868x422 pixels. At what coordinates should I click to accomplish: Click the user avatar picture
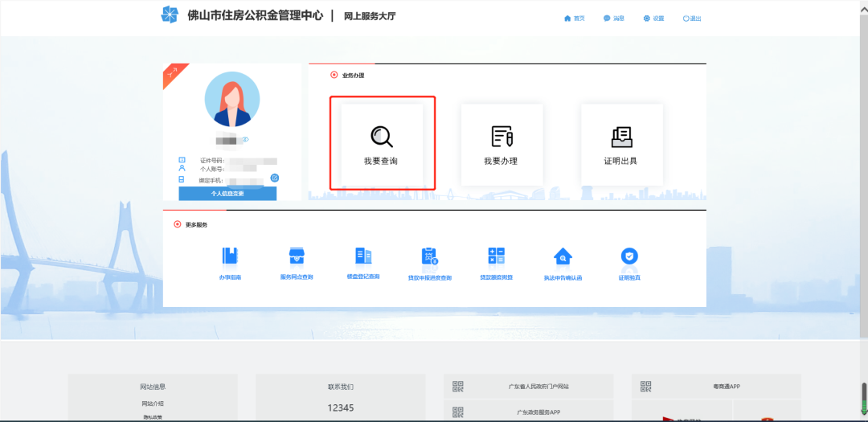[x=232, y=100]
